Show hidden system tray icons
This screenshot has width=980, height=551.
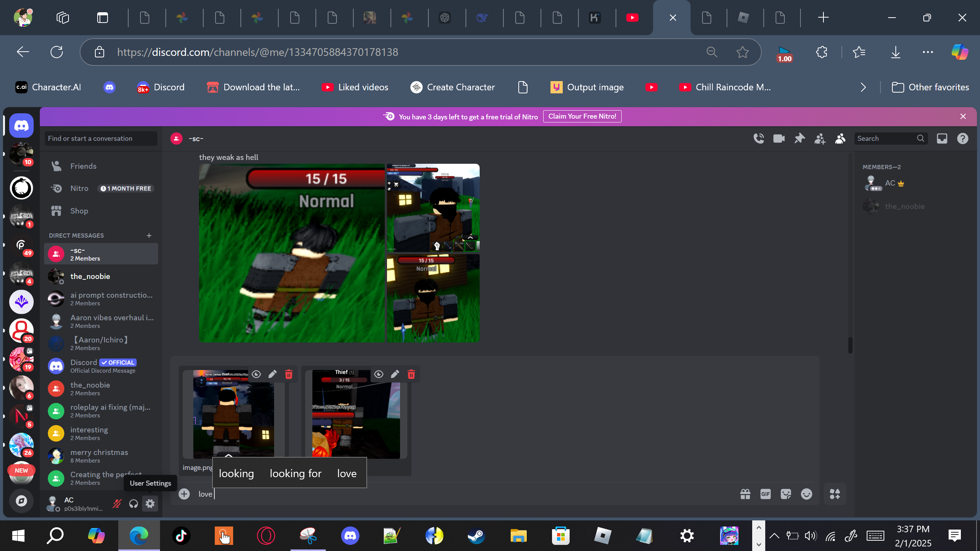click(x=774, y=535)
